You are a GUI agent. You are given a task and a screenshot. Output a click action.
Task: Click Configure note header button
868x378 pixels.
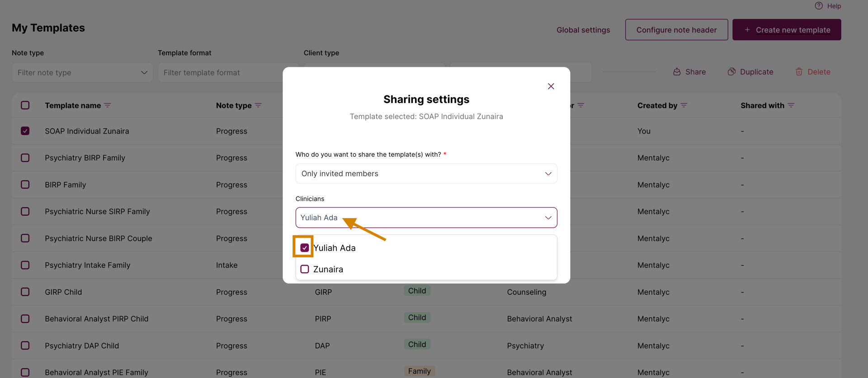(676, 30)
